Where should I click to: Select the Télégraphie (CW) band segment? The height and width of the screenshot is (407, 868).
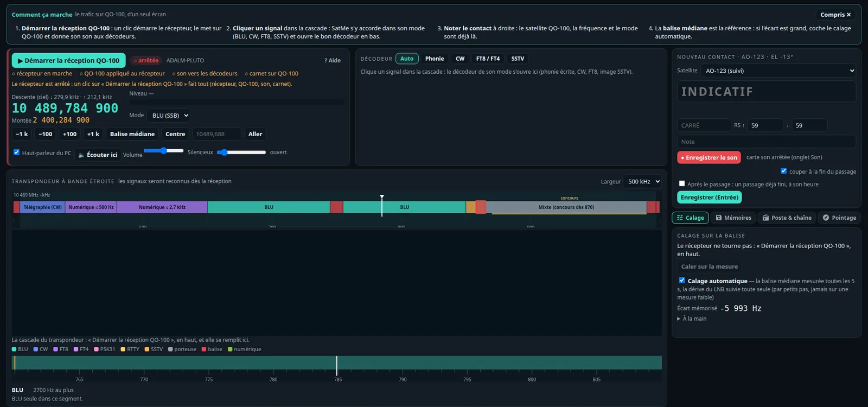coord(42,207)
